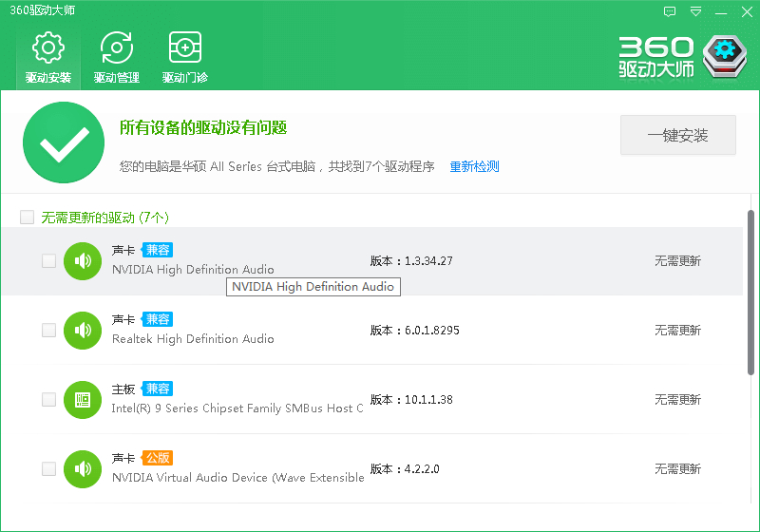
Task: Check the Intel 9 Series Chipset checkbox
Action: pos(48,399)
